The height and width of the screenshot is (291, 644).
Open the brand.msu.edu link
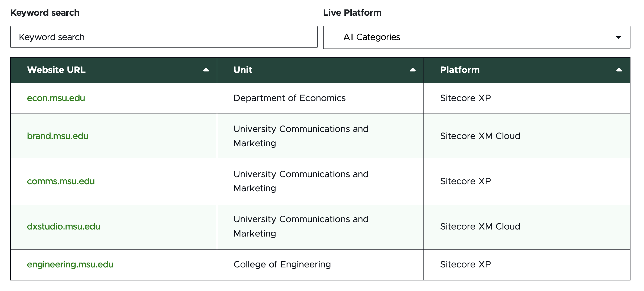(58, 136)
